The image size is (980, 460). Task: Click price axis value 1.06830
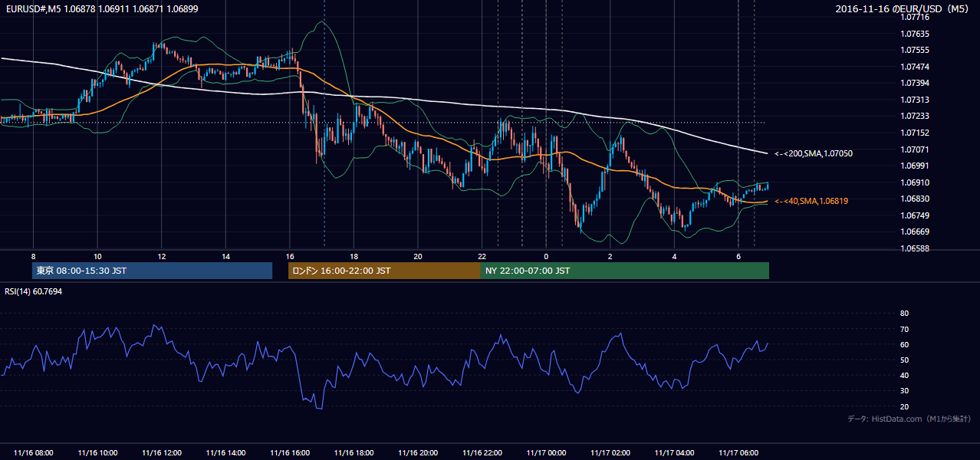pos(915,199)
